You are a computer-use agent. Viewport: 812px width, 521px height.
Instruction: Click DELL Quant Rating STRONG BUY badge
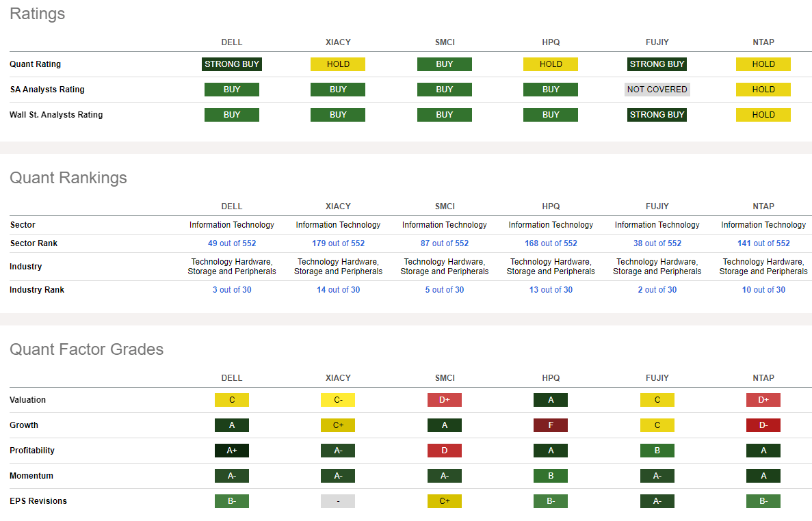click(231, 64)
